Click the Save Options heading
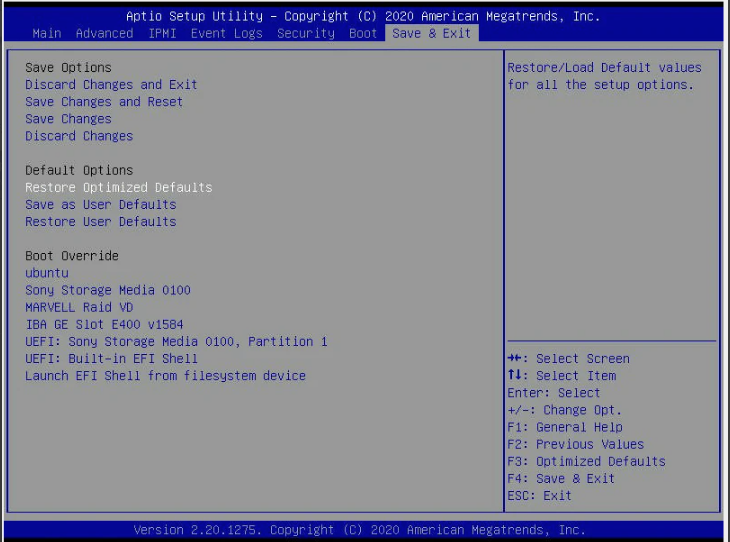Screen dimensions: 730x542 [68, 68]
